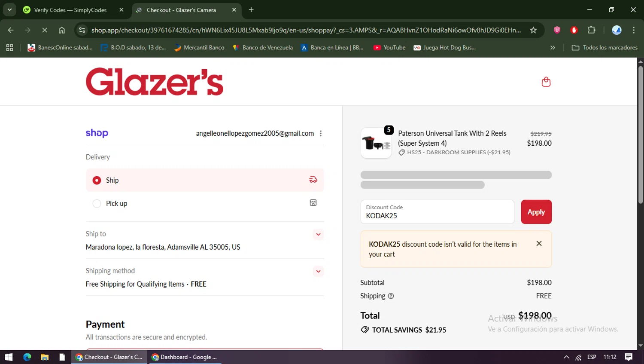Viewport: 644px width, 364px height.
Task: Launch Microsoft Edge from taskbar
Action: pyautogui.click(x=27, y=357)
